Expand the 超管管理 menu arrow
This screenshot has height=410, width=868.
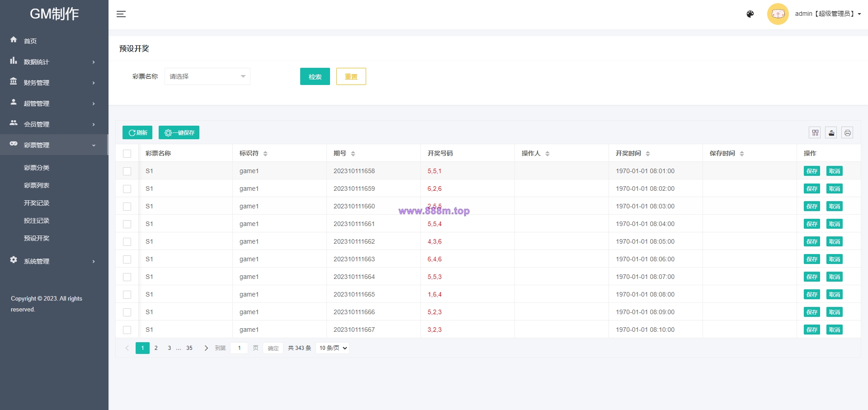(94, 104)
